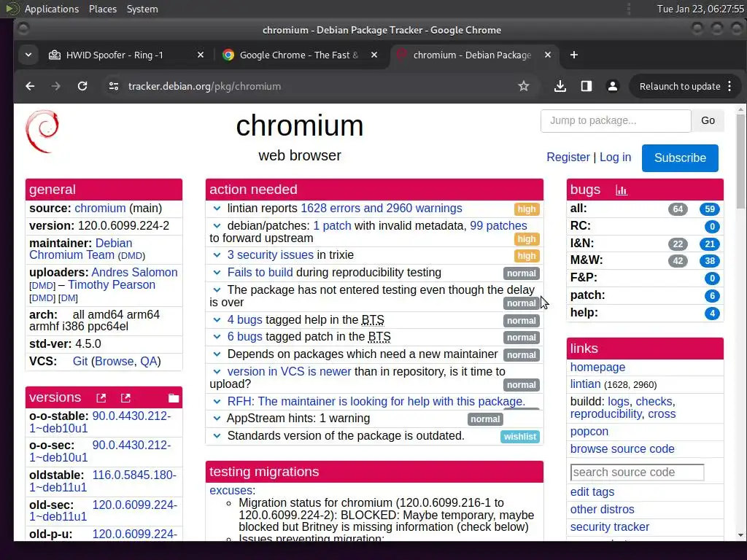Open the Places menu
The height and width of the screenshot is (560, 747).
[103, 9]
